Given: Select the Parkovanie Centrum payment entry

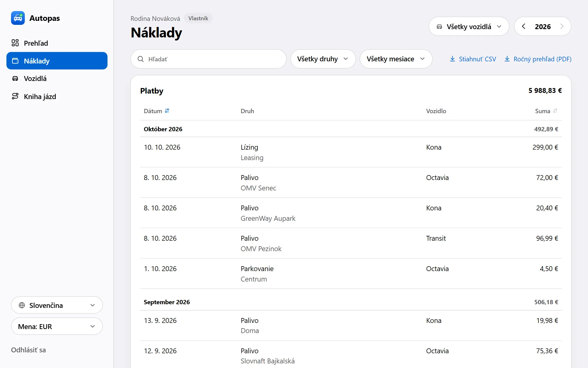Looking at the screenshot, I should 351,274.
